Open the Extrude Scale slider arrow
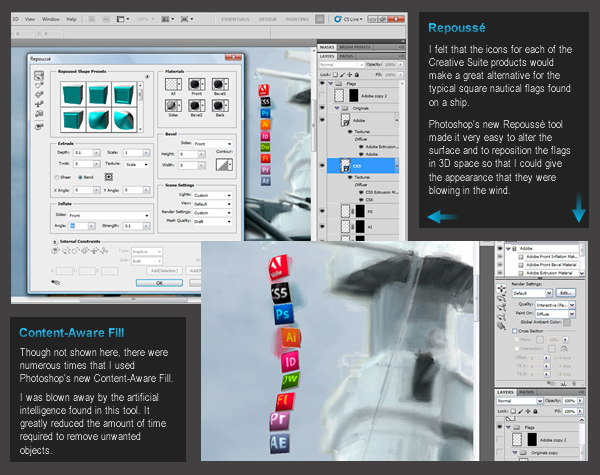Viewport: 600px width, 475px height. click(146, 153)
